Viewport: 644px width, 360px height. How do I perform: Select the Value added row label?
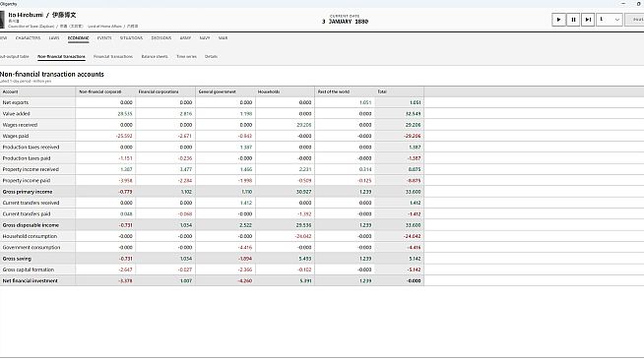[17, 113]
